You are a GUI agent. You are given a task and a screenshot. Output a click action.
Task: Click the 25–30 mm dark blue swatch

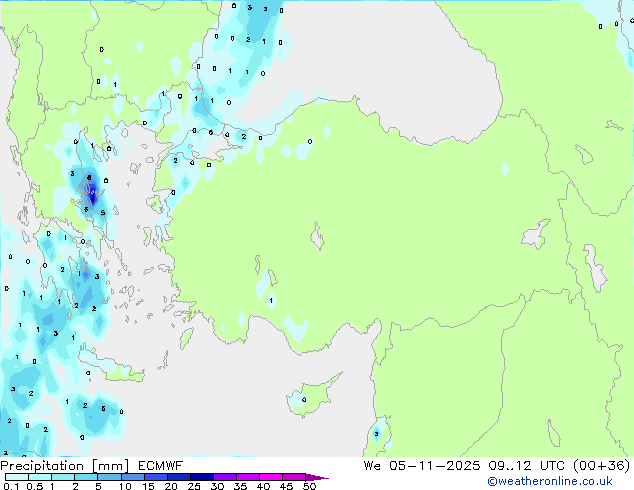click(x=201, y=477)
